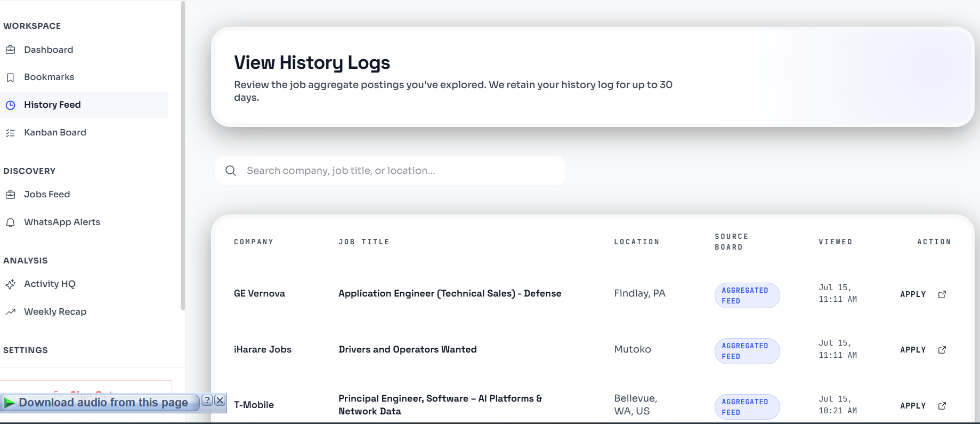The width and height of the screenshot is (980, 424).
Task: Click Aggregated Feed badge for iHarare Jobs
Action: [x=747, y=351]
